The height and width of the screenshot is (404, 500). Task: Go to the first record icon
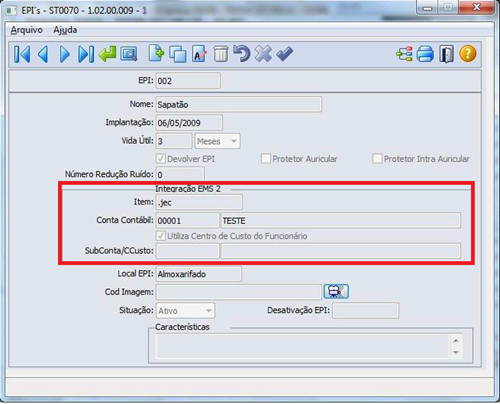pyautogui.click(x=22, y=54)
